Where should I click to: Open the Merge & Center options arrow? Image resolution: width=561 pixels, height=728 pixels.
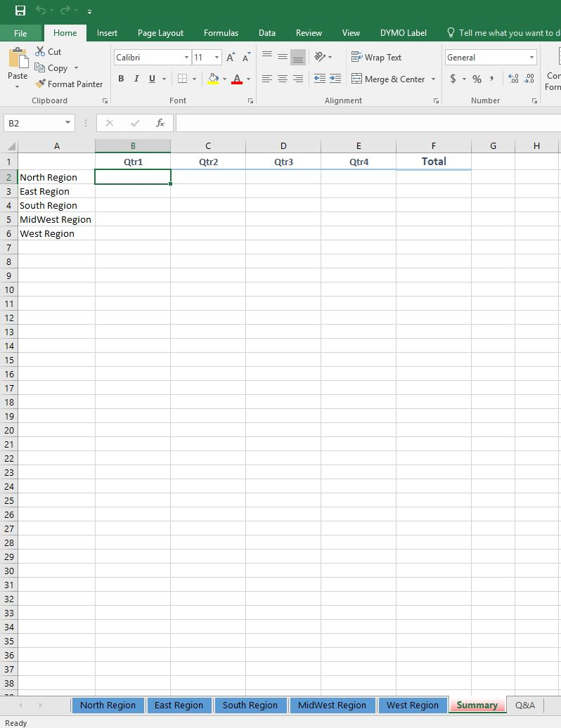[433, 79]
